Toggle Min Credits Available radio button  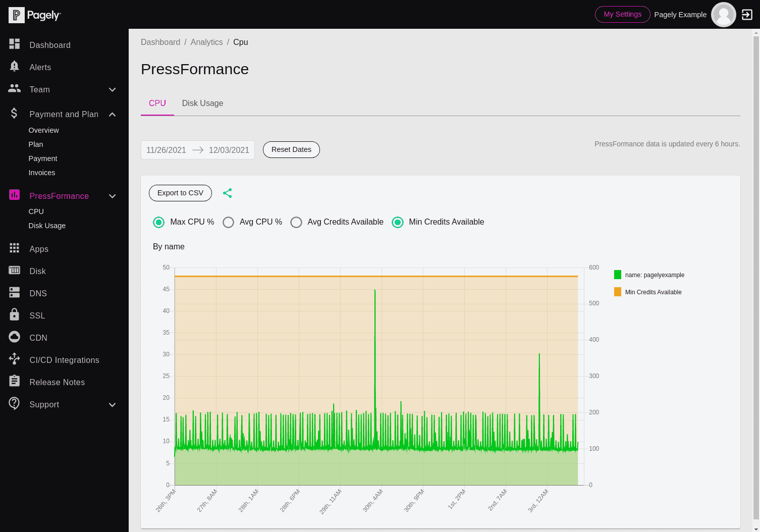click(398, 222)
